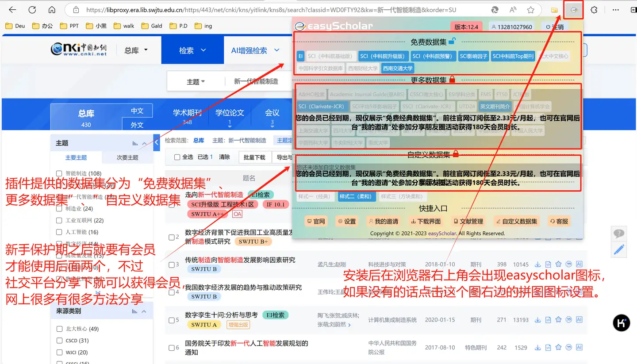
Task: Show the 来源类别 chart visualization icon
Action: click(x=135, y=311)
